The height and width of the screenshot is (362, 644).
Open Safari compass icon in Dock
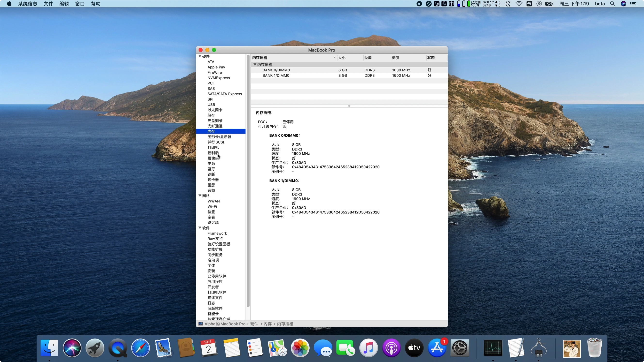click(141, 347)
